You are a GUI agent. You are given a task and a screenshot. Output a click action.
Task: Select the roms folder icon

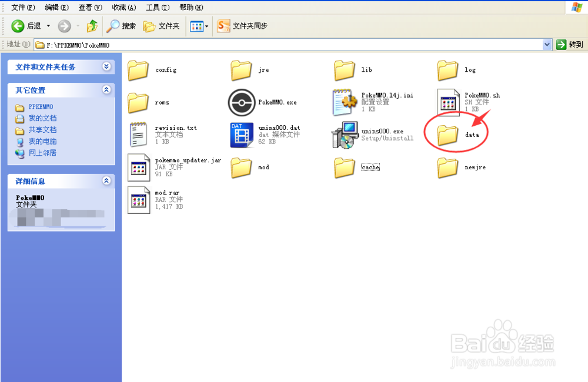click(x=138, y=102)
